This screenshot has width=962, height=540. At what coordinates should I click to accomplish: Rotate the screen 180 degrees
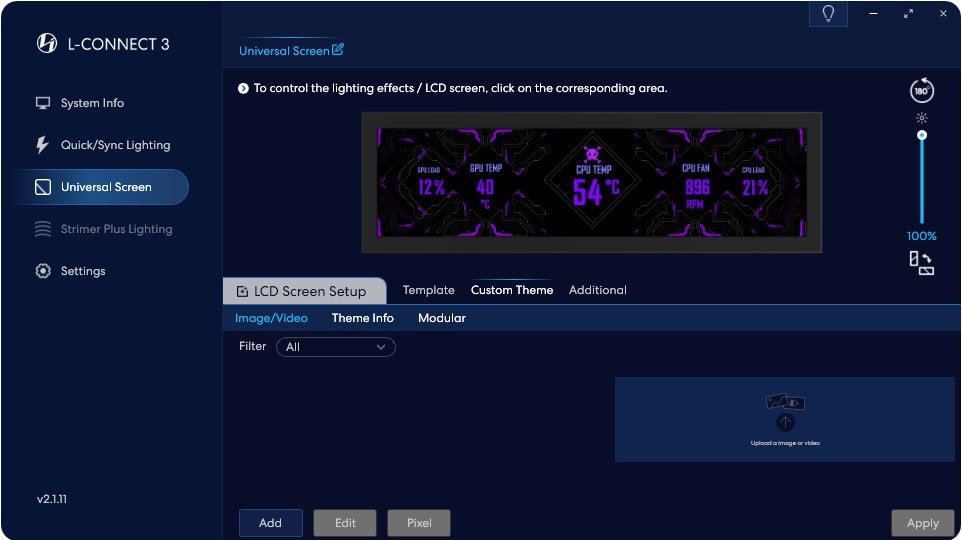pyautogui.click(x=921, y=90)
